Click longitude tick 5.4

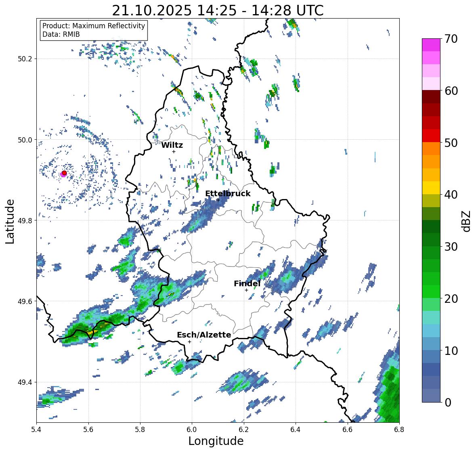(x=36, y=430)
